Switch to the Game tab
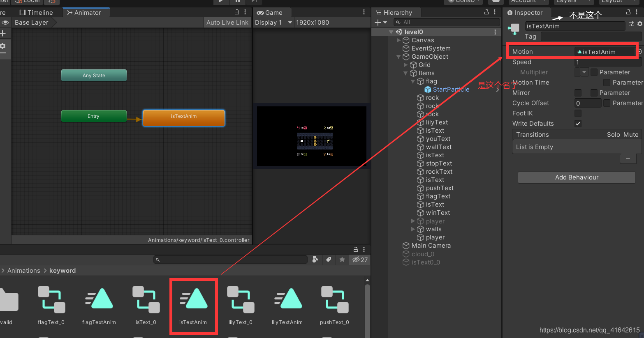The height and width of the screenshot is (338, 644). tap(271, 12)
